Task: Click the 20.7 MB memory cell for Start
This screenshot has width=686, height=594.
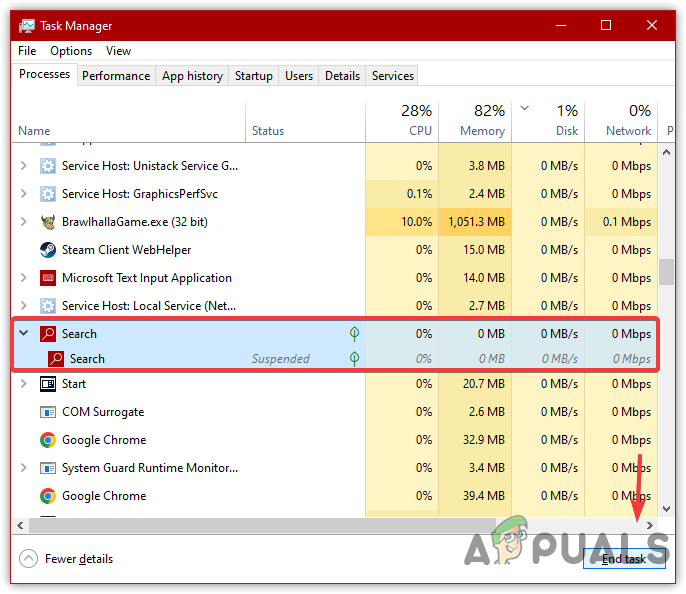Action: click(x=475, y=384)
